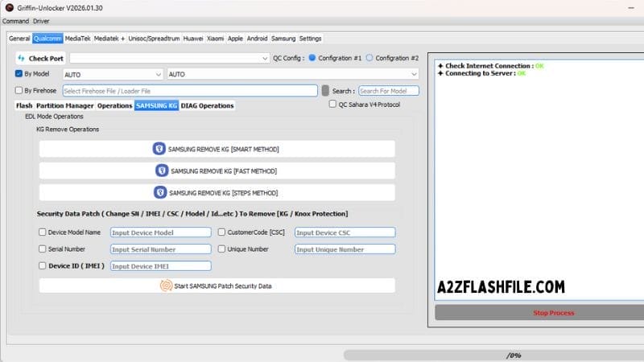
Task: Tick the Device Model Name checkbox
Action: coord(43,232)
